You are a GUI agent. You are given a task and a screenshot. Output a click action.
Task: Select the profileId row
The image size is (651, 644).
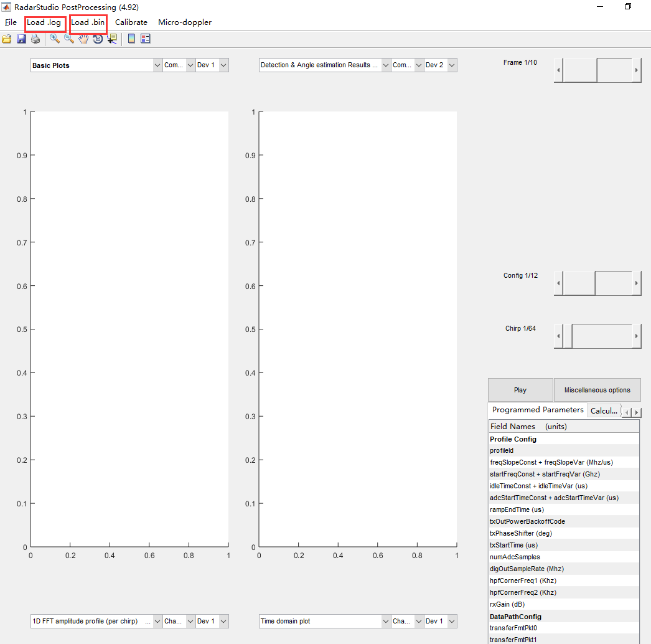tap(564, 450)
